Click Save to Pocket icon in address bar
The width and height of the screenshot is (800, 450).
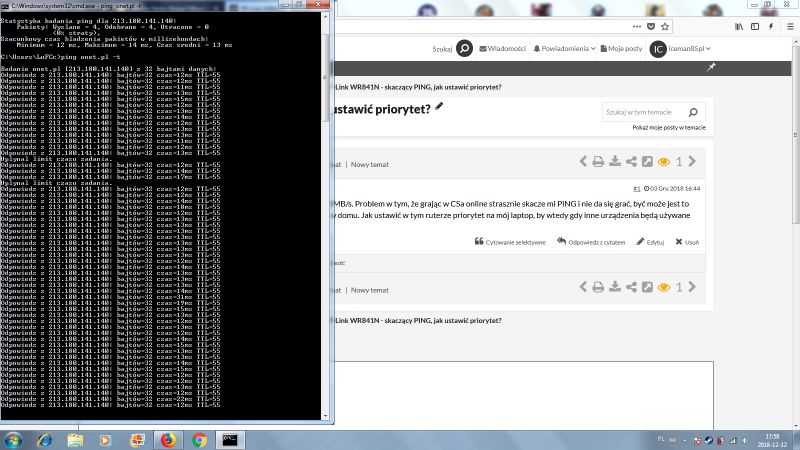pos(651,27)
